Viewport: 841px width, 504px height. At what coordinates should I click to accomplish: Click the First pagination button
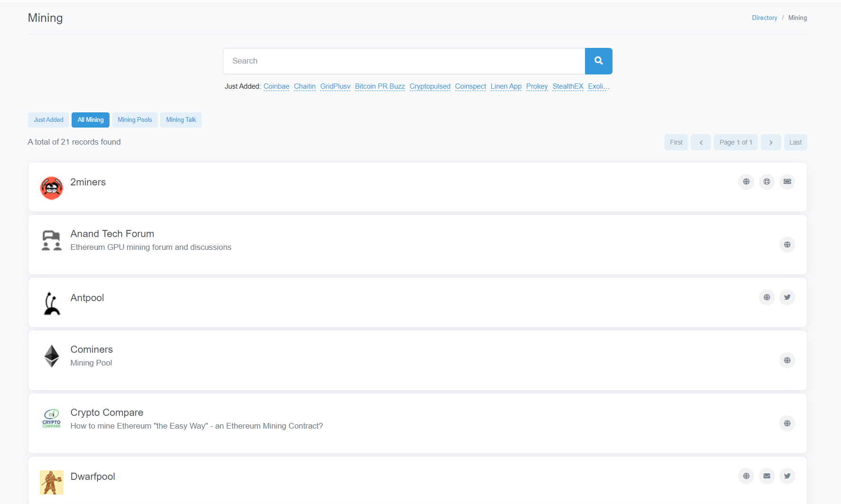click(x=676, y=142)
